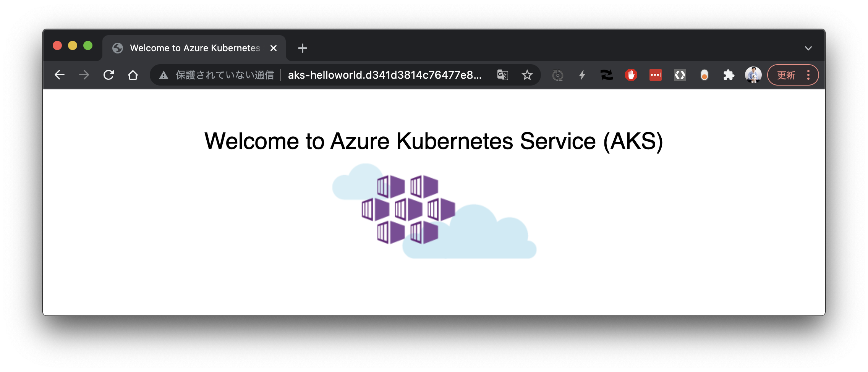868x372 pixels.
Task: Click the Welcome to Azure Kubernetes Service heading
Action: point(434,141)
